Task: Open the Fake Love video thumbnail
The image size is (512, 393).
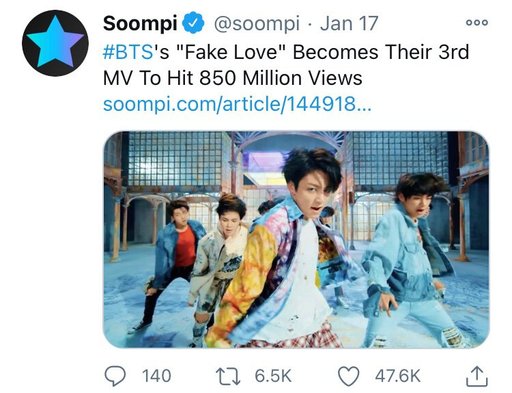Action: [296, 239]
